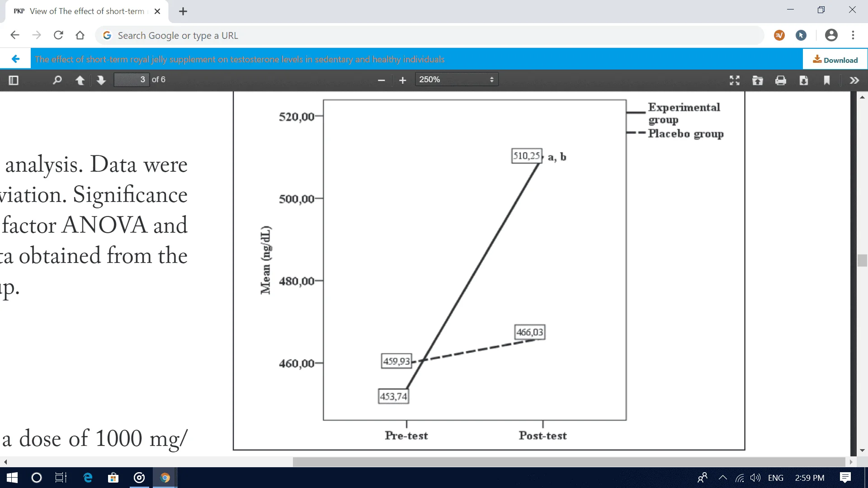
Task: Expand the sidebar panel toggle
Action: pos(13,79)
